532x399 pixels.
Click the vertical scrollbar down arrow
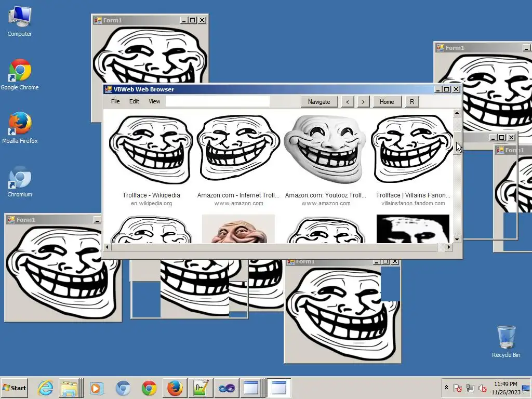(457, 239)
